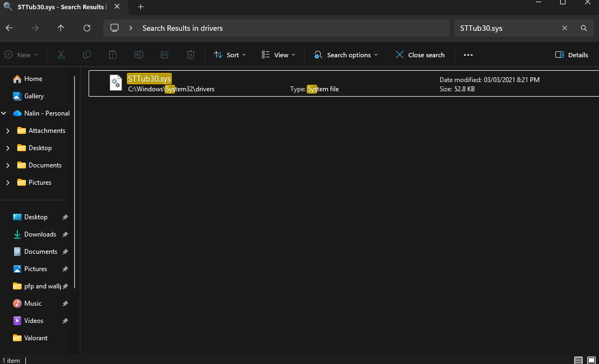The image size is (599, 364).
Task: Close the STTub30.sys search tab
Action: pos(117,6)
